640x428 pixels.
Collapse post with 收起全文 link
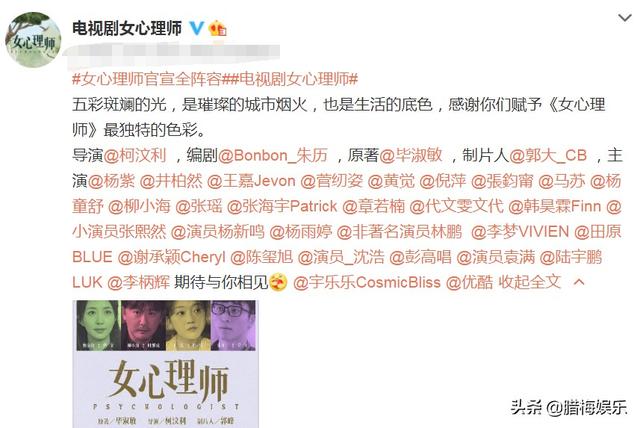529,282
